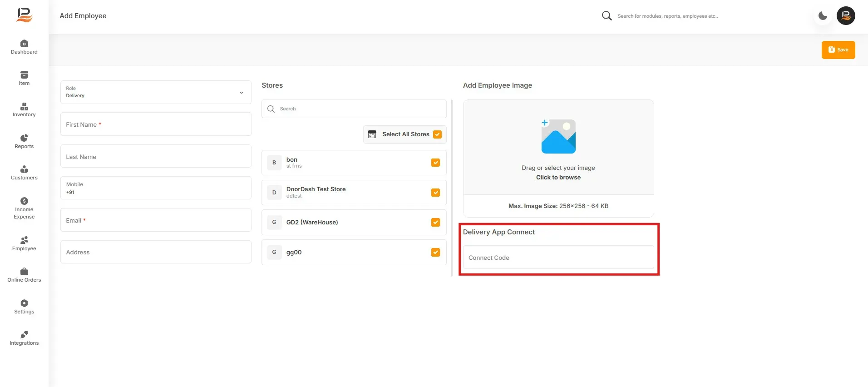
Task: Uncheck Select All Stores checkbox
Action: (438, 134)
